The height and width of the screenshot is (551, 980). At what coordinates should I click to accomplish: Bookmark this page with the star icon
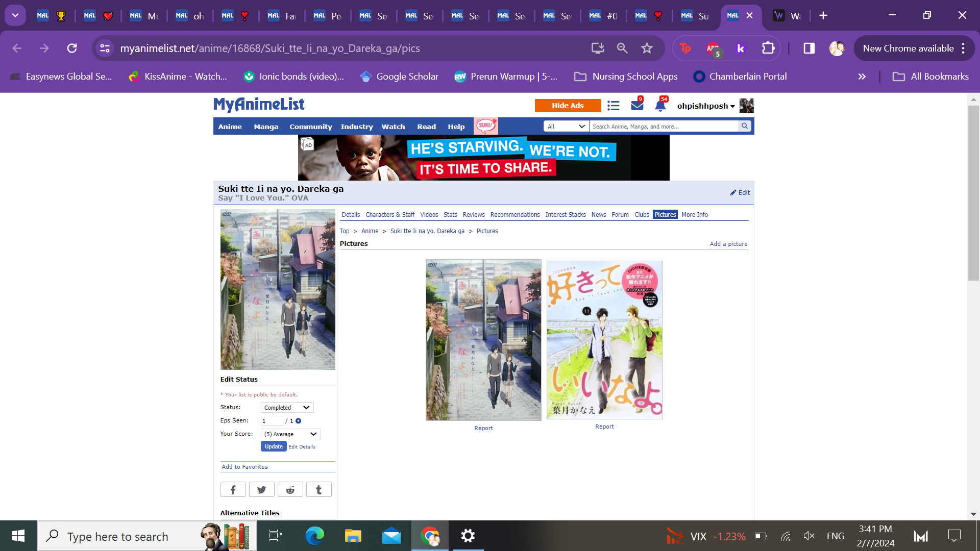647,48
